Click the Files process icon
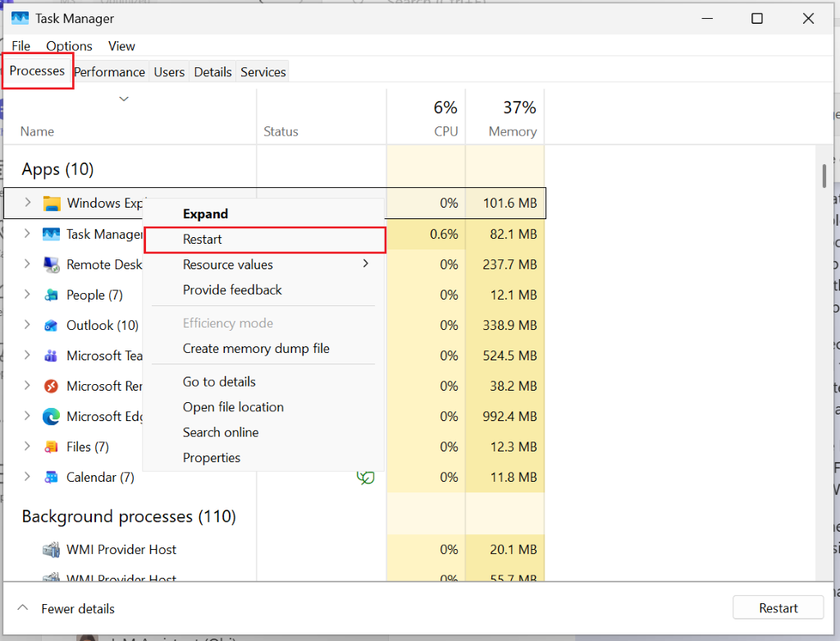 pos(49,446)
